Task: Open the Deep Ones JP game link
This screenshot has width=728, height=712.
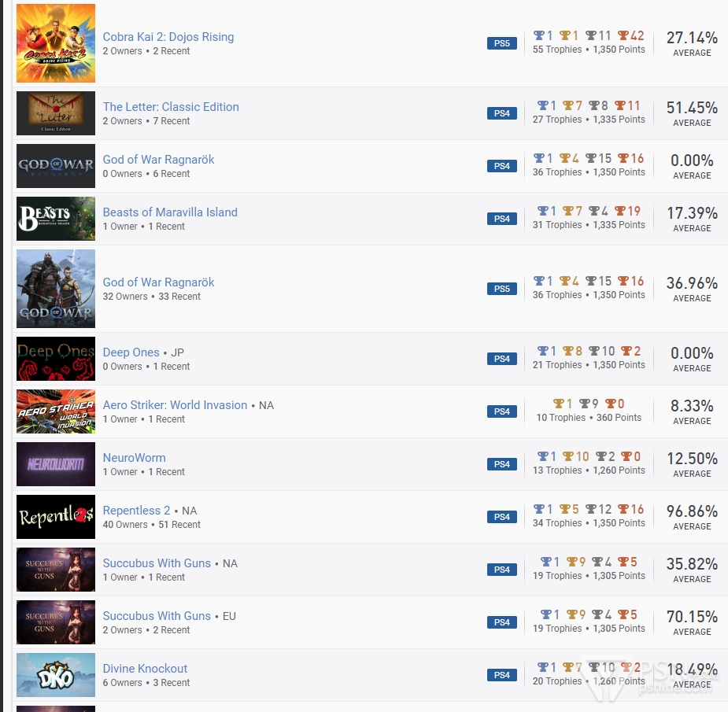Action: pos(131,352)
